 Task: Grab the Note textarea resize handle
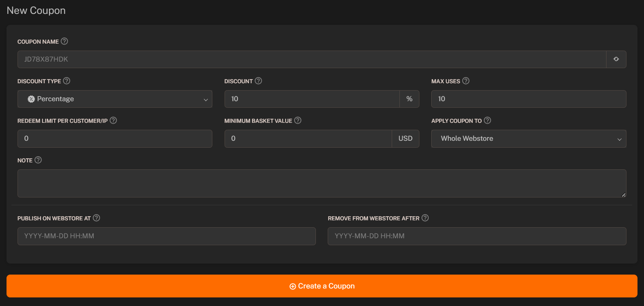click(x=624, y=195)
